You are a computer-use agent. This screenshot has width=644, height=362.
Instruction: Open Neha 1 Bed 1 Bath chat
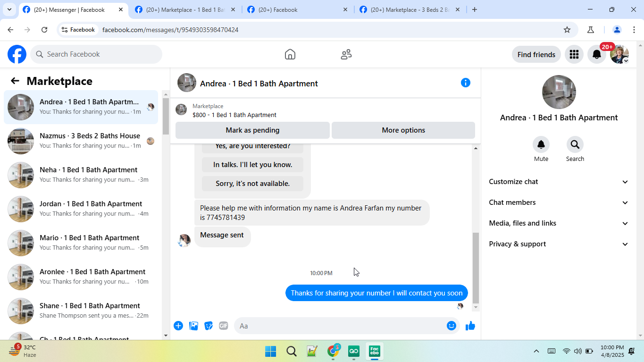point(81,175)
